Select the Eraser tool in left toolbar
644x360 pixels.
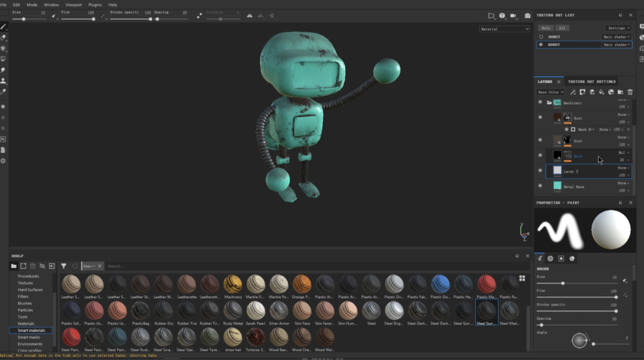4,38
